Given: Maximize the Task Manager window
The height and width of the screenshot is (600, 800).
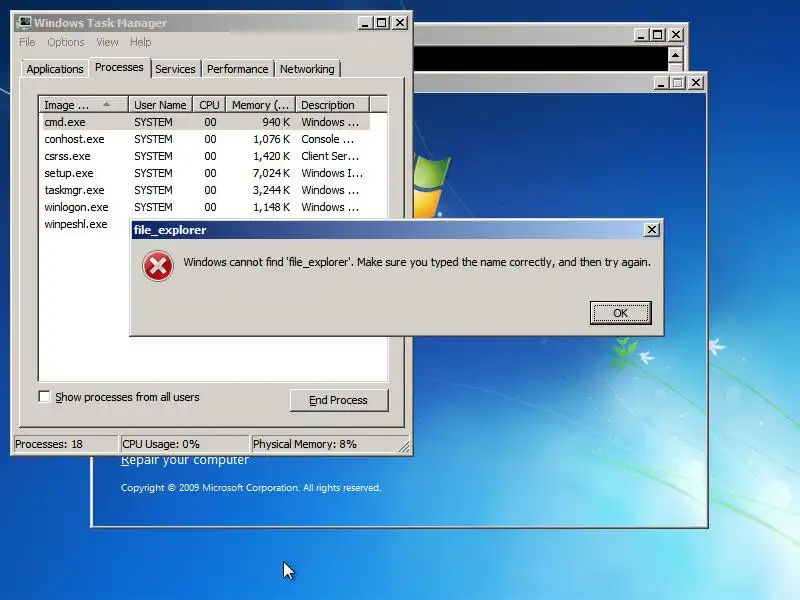Looking at the screenshot, I should 382,23.
